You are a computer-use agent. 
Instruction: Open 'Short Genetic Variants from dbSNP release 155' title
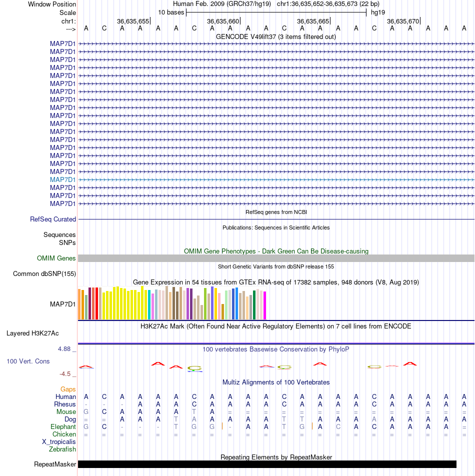276,266
